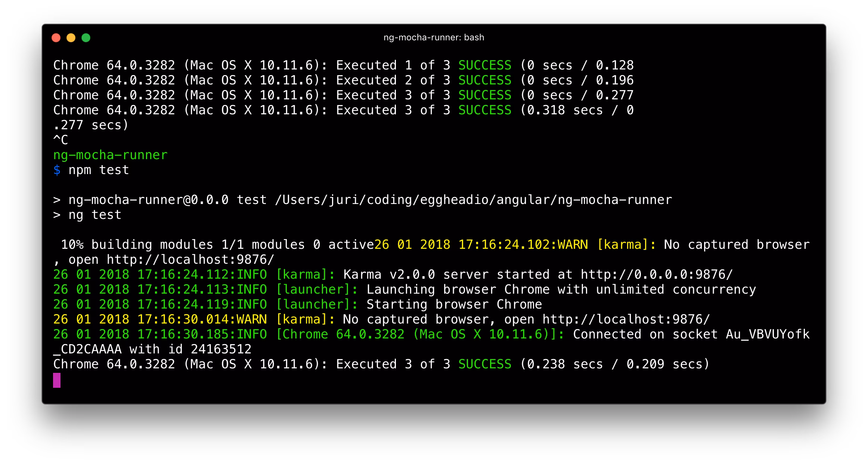This screenshot has width=868, height=464.
Task: Click the Karma v2.0.0 server started message
Action: [x=446, y=275]
